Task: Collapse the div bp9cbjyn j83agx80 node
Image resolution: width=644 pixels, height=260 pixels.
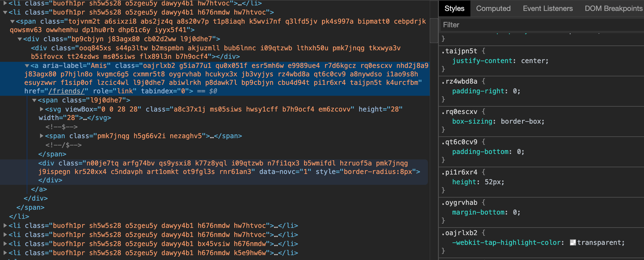Action: click(20, 39)
